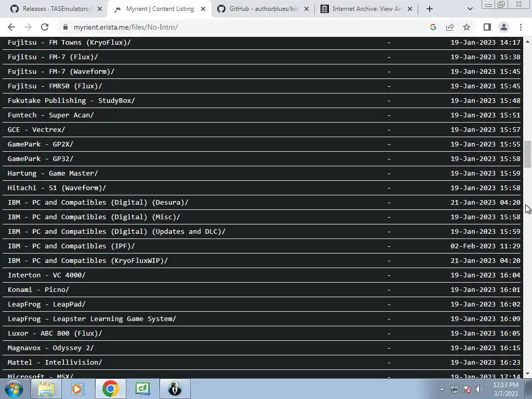Open LeapFrog - LeapPad folder
This screenshot has width=532, height=399.
46,304
